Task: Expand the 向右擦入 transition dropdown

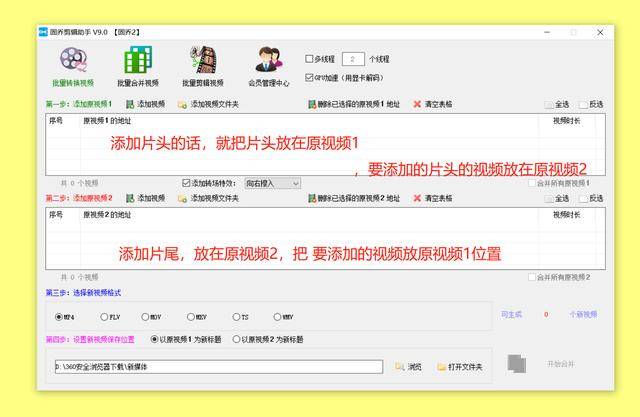Action: [273, 184]
